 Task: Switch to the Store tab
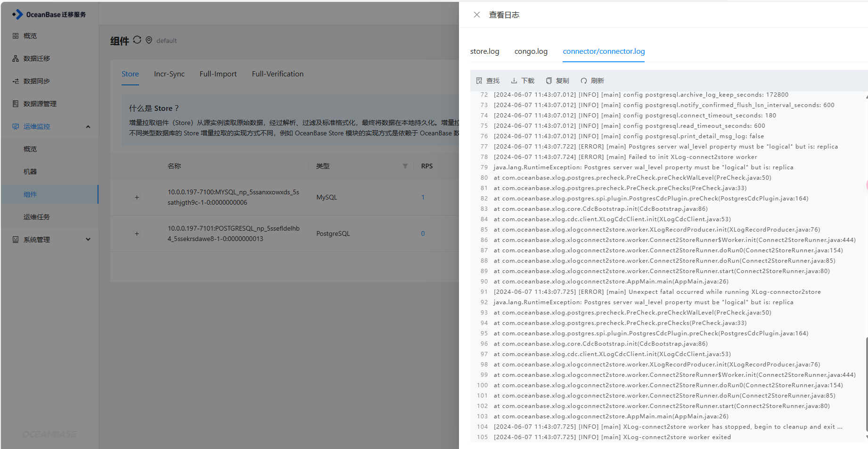[130, 74]
